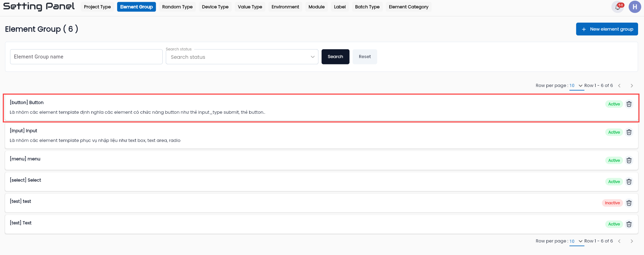Open bottom Row per page dropdown
Viewport: 644px width, 255px height.
[576, 241]
